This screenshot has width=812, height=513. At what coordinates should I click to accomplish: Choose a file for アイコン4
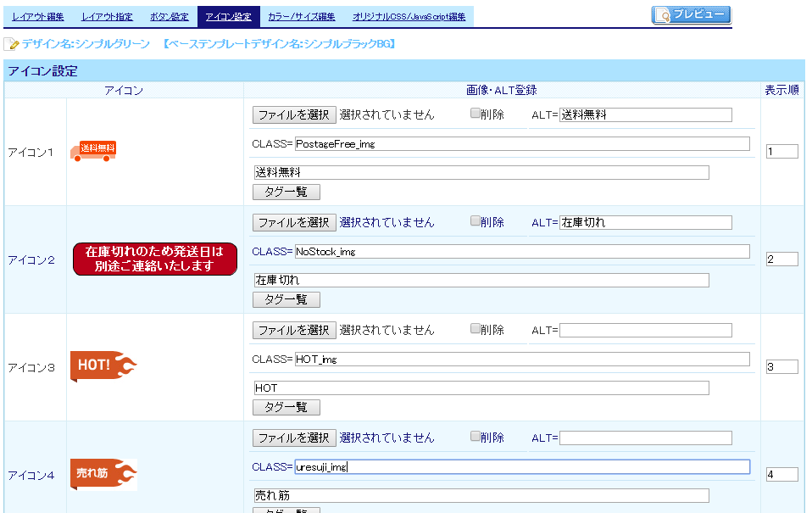[294, 438]
